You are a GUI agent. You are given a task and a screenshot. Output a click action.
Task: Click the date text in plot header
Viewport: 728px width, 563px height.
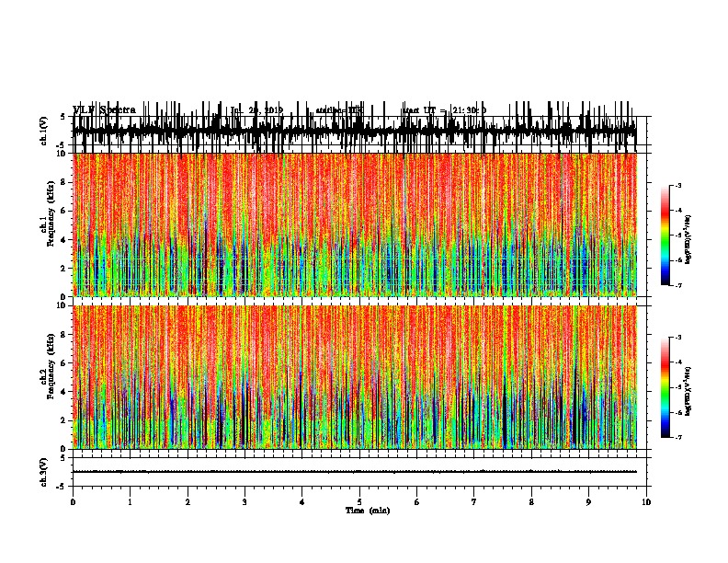[x=256, y=110]
